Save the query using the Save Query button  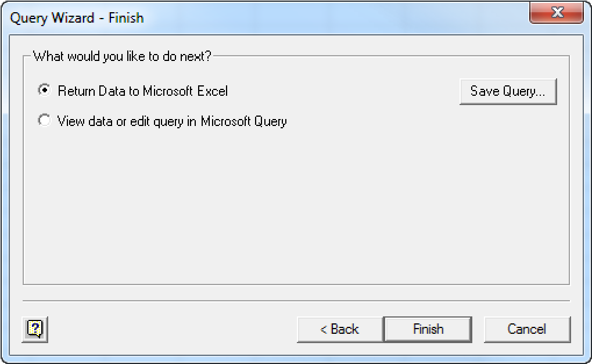508,91
